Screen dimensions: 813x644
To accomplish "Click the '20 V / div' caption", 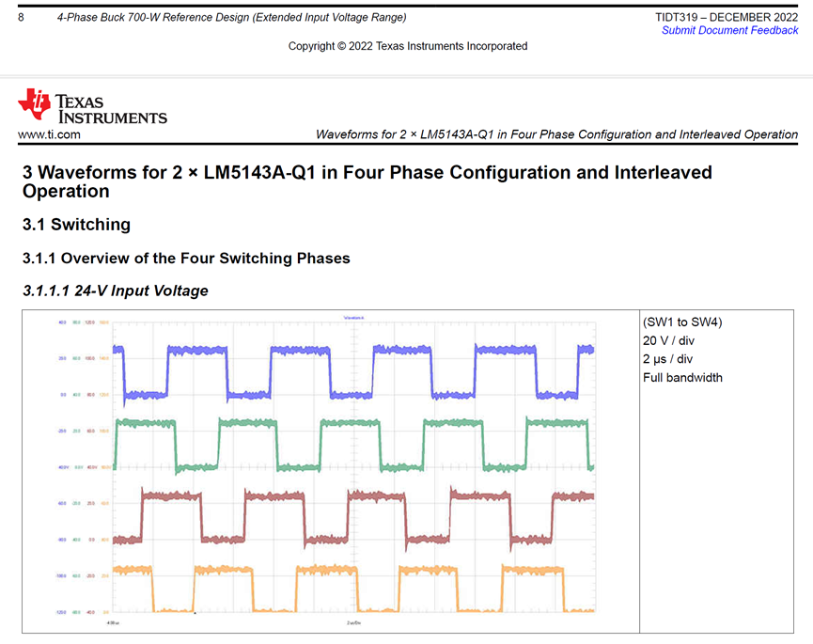I will point(668,340).
